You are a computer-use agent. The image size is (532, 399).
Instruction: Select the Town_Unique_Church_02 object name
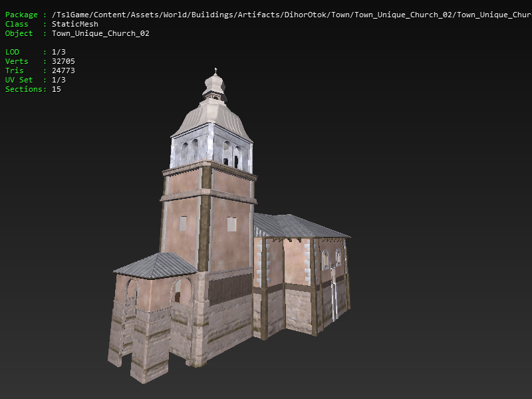(x=100, y=33)
